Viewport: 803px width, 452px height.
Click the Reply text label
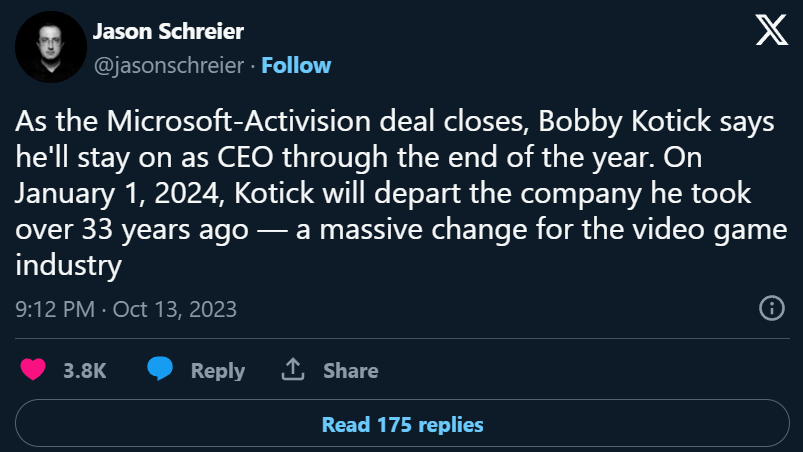pyautogui.click(x=218, y=370)
